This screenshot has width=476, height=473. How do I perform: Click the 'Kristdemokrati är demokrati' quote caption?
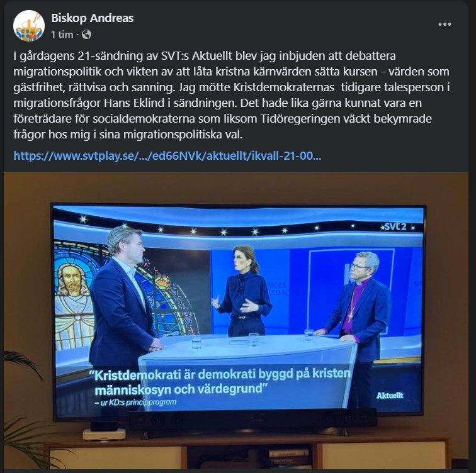coord(222,381)
